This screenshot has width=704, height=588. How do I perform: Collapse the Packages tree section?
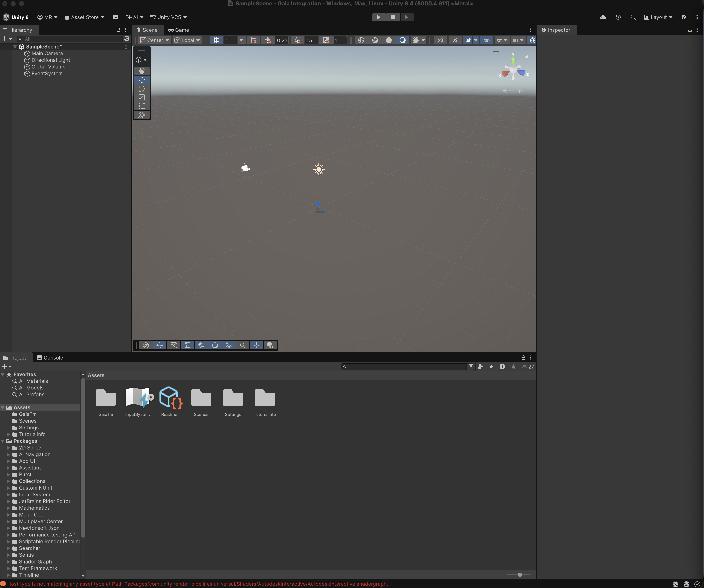pyautogui.click(x=3, y=441)
